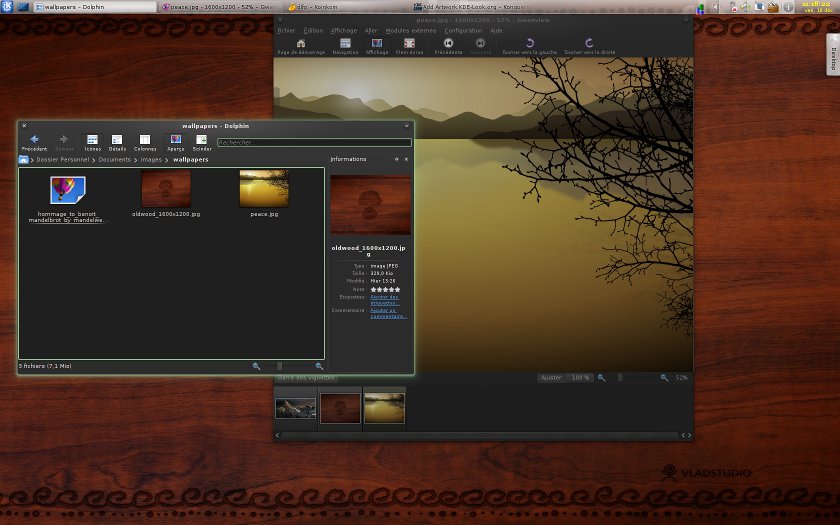
Task: Rotate image with Tourner vers la droite
Action: [589, 47]
